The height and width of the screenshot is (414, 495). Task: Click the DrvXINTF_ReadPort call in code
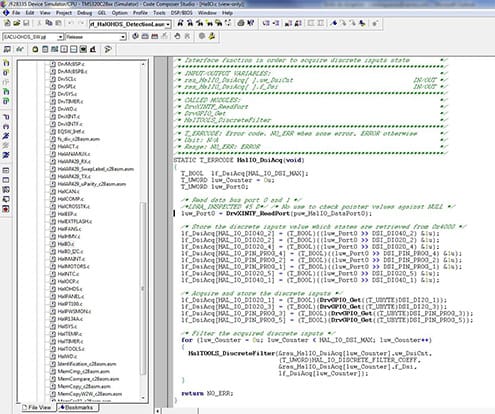pyautogui.click(x=258, y=213)
